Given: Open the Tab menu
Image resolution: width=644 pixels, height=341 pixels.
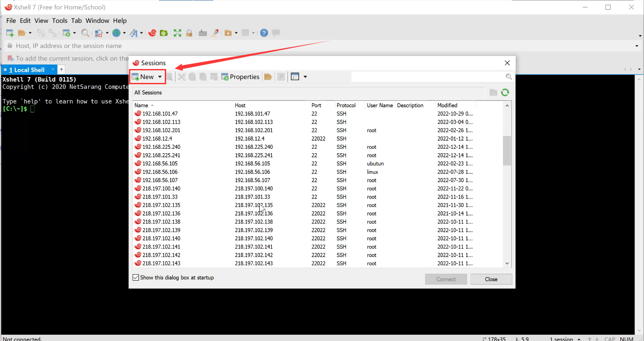Looking at the screenshot, I should point(77,21).
